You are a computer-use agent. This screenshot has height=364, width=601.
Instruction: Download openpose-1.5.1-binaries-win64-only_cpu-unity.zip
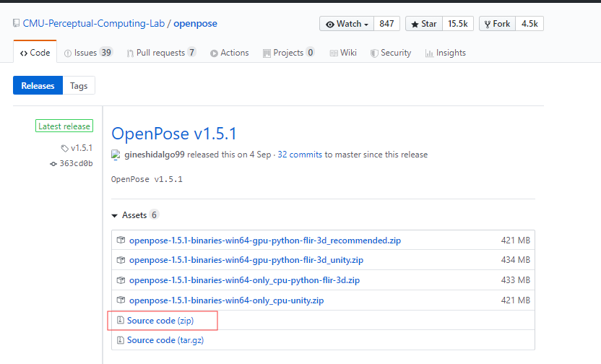[x=226, y=300]
